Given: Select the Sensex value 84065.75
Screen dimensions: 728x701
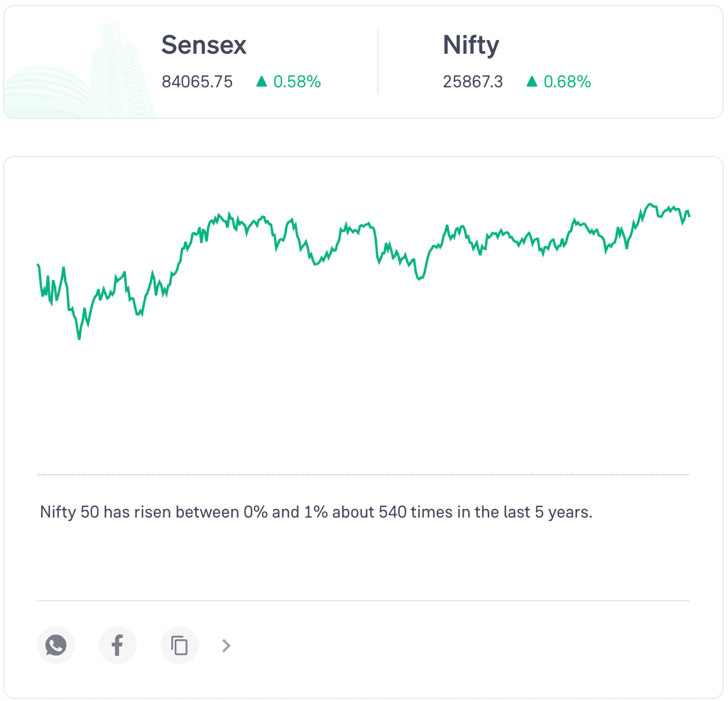Looking at the screenshot, I should pyautogui.click(x=197, y=82).
